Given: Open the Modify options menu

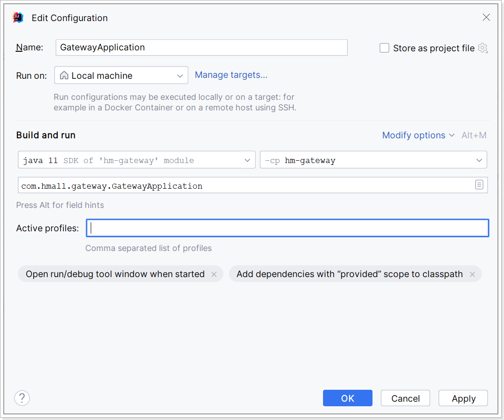Looking at the screenshot, I should coord(418,135).
